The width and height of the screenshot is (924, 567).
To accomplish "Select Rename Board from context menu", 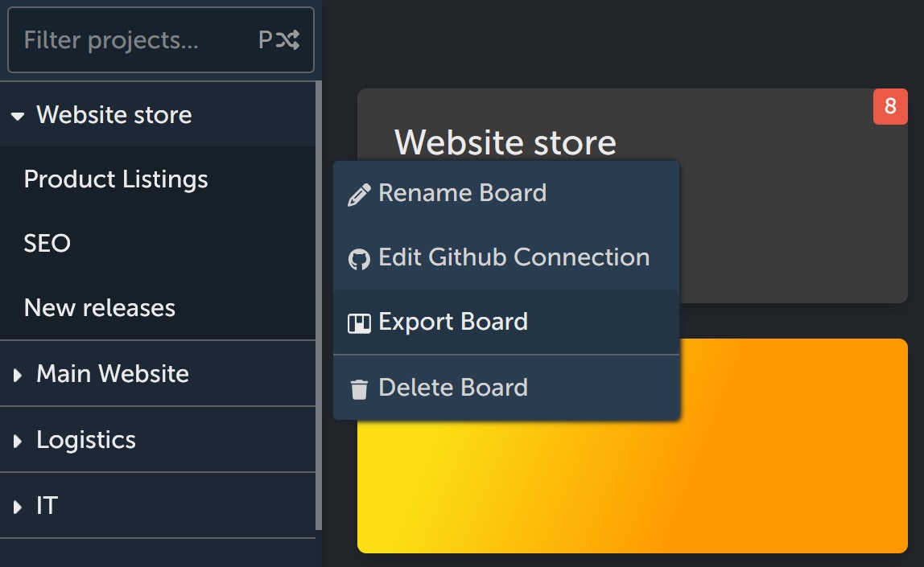I will [462, 193].
